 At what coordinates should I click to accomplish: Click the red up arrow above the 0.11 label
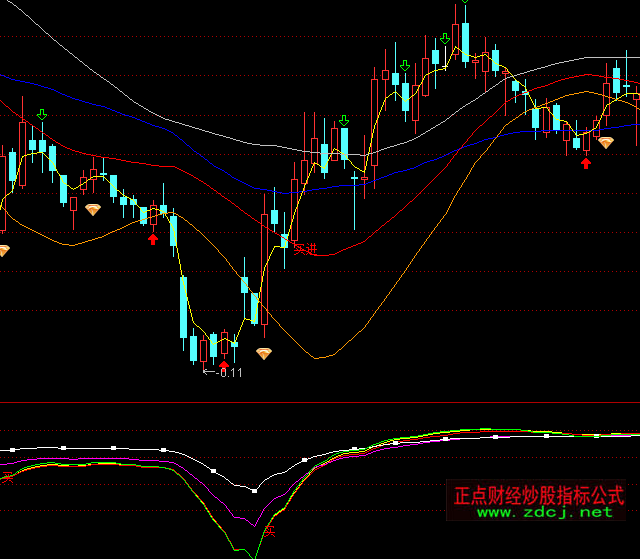pos(223,364)
